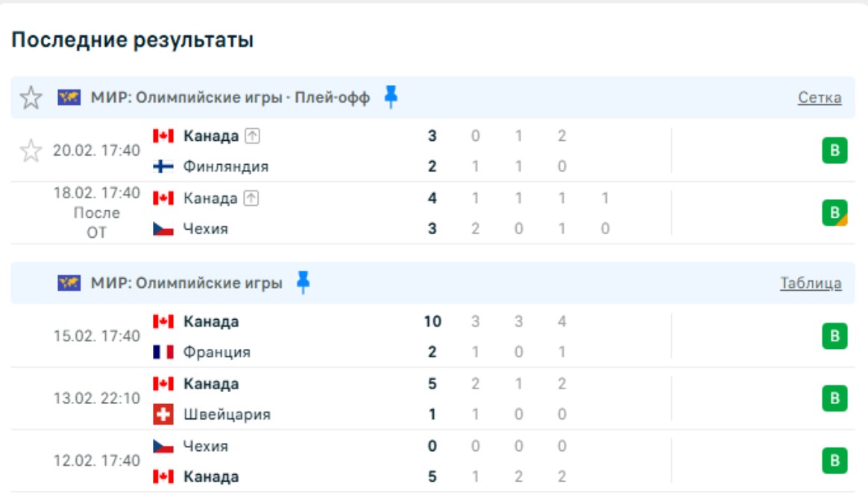Click the world flag icon for Олимпийские игры group stage
The image size is (868, 501).
click(x=69, y=283)
